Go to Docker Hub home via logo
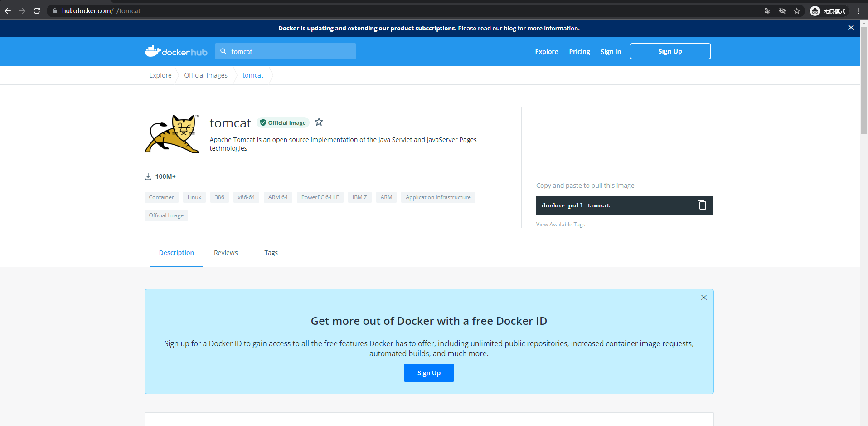This screenshot has width=868, height=426. (176, 51)
